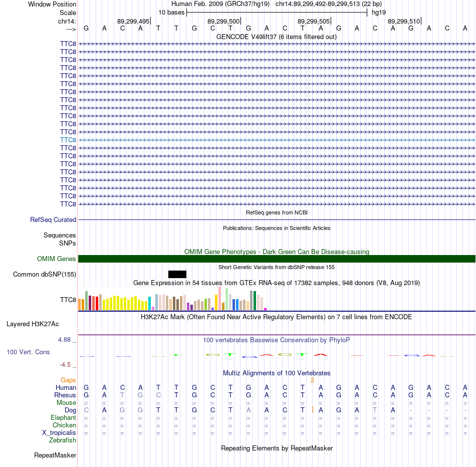Click the 'Dog' alignment row label

[71, 410]
